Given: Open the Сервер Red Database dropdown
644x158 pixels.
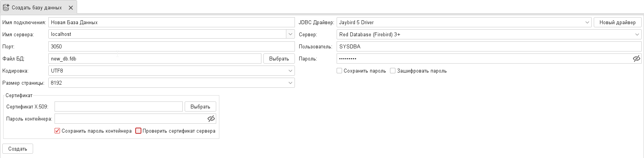Looking at the screenshot, I should (637, 34).
